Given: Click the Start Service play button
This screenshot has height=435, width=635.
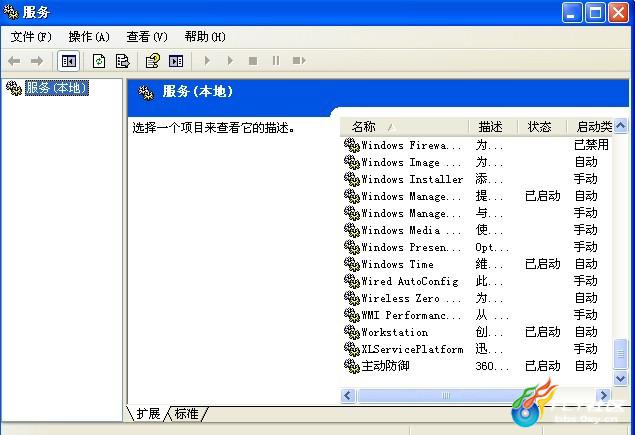Looking at the screenshot, I should [x=207, y=61].
